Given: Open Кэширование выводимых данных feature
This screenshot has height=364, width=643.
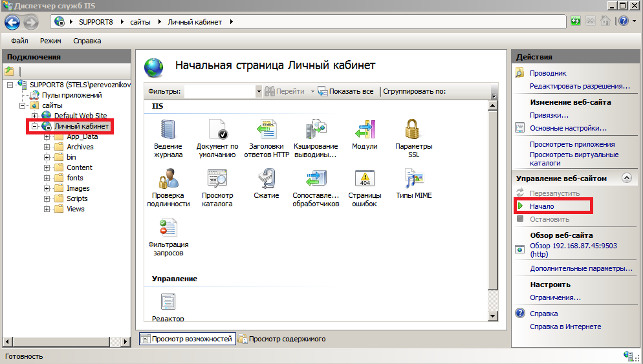Looking at the screenshot, I should click(316, 138).
